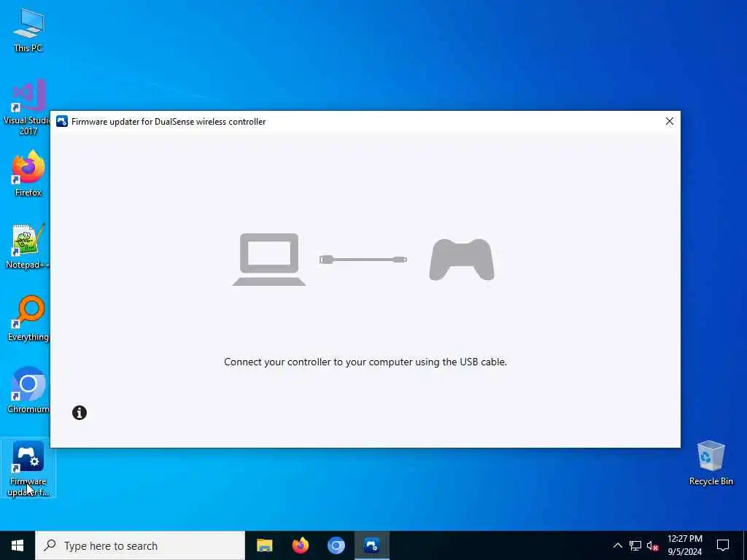Select the Firefox desktop shortcut
Screen dimensions: 747x560
pos(28,174)
